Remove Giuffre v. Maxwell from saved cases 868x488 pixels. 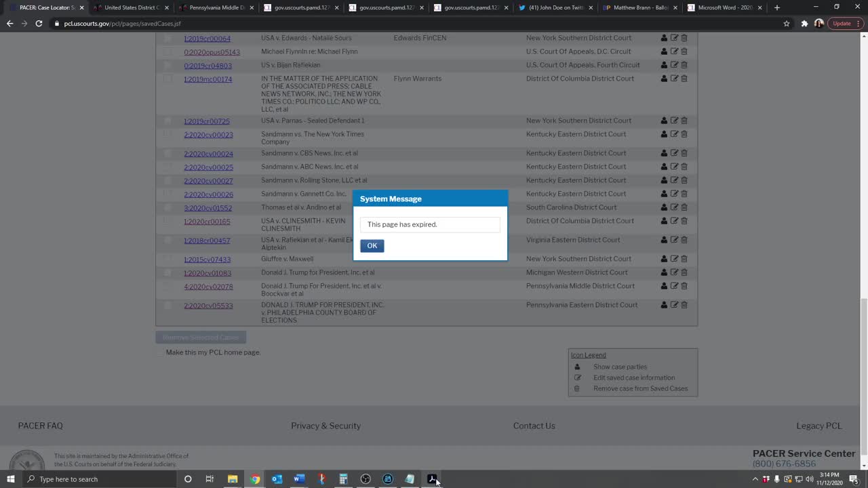(x=684, y=259)
